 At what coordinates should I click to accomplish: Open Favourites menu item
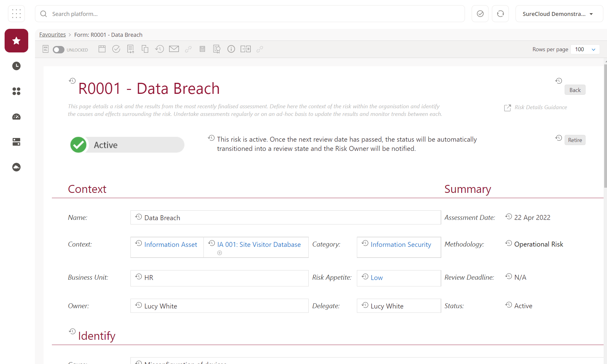52,34
